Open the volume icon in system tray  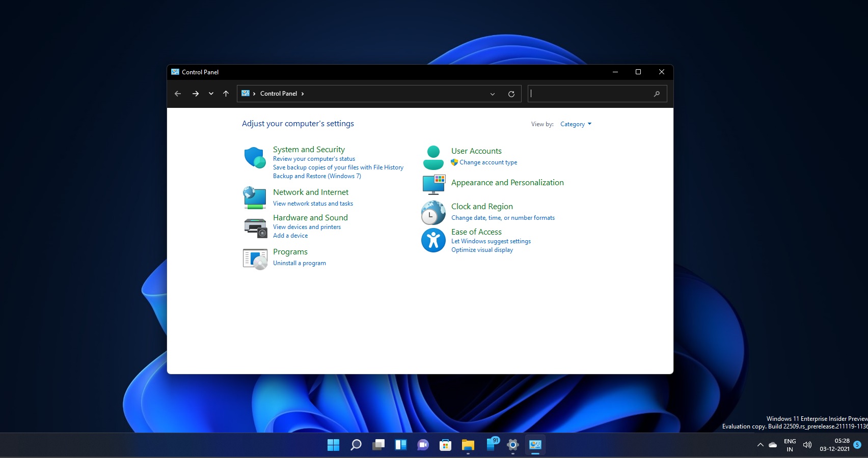coord(807,444)
